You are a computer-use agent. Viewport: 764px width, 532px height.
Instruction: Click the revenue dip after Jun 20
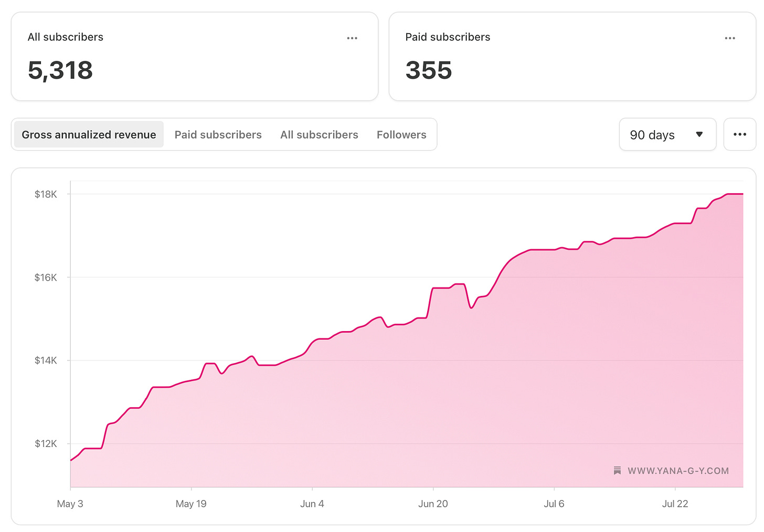pos(471,307)
